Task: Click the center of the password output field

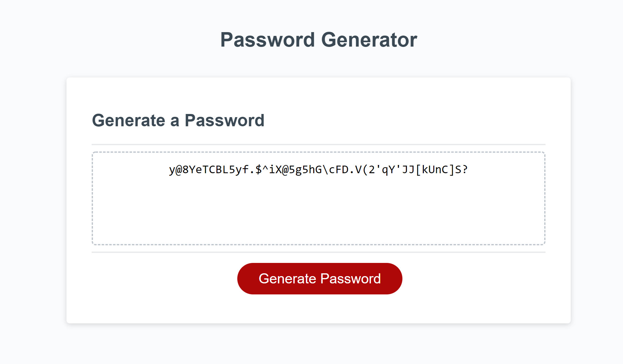Action: 318,198
